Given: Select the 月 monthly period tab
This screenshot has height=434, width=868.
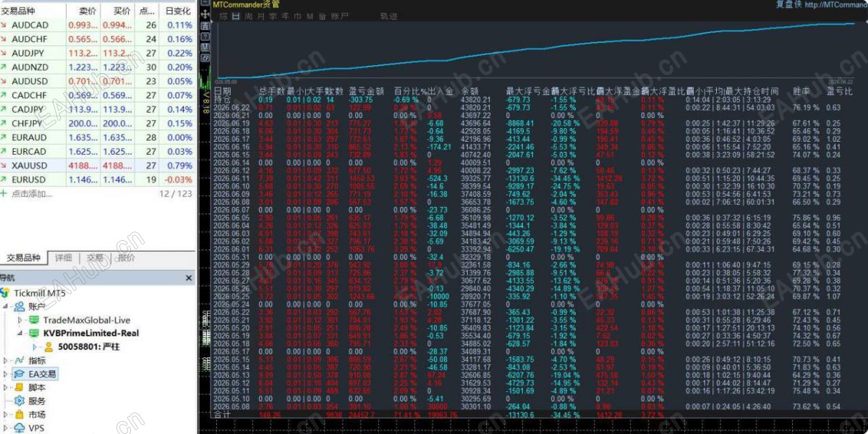Looking at the screenshot, I should tap(260, 16).
